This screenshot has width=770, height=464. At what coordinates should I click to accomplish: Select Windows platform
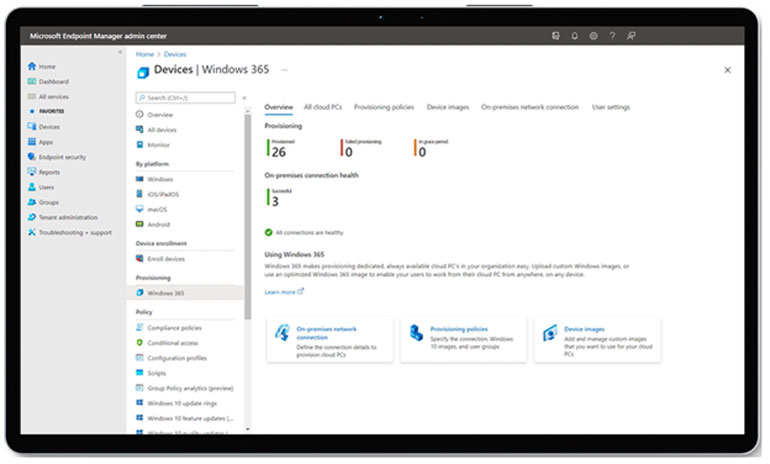coord(154,179)
